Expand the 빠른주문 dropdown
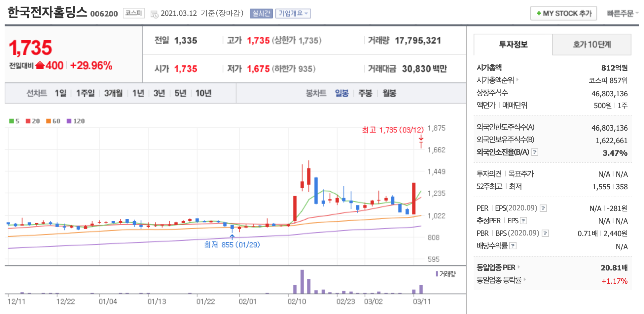Viewport: 644px width, 314px height. coord(622,14)
